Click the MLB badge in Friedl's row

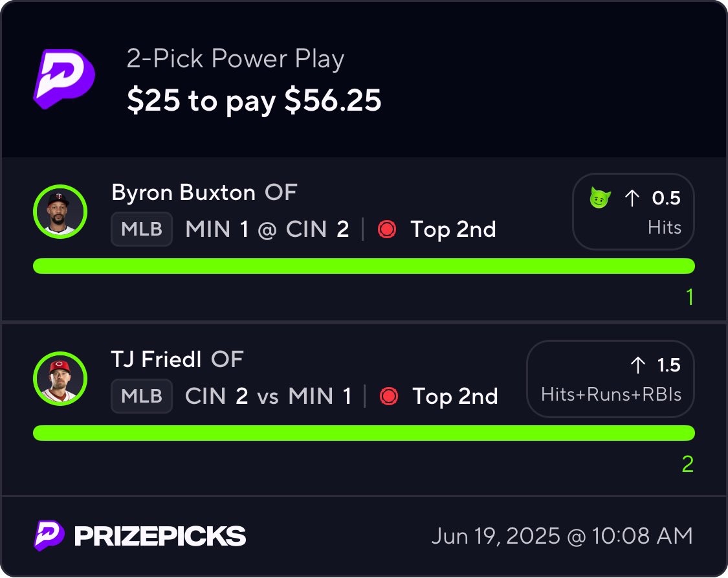(x=142, y=396)
